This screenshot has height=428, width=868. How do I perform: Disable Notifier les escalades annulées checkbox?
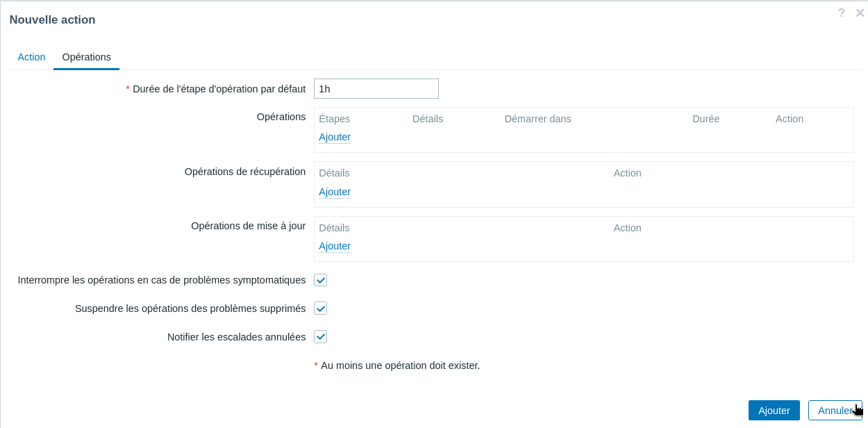[x=320, y=337]
